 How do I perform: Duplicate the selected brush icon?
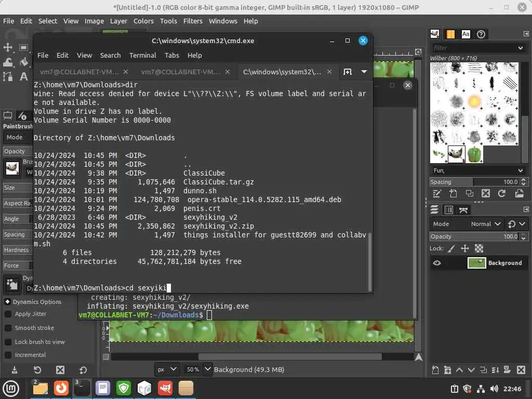(x=470, y=193)
